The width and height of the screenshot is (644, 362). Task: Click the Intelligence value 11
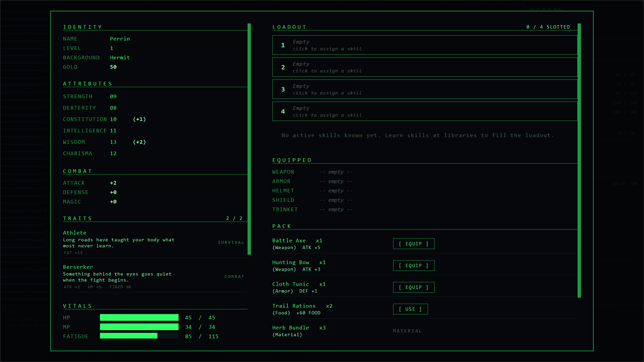coord(113,131)
